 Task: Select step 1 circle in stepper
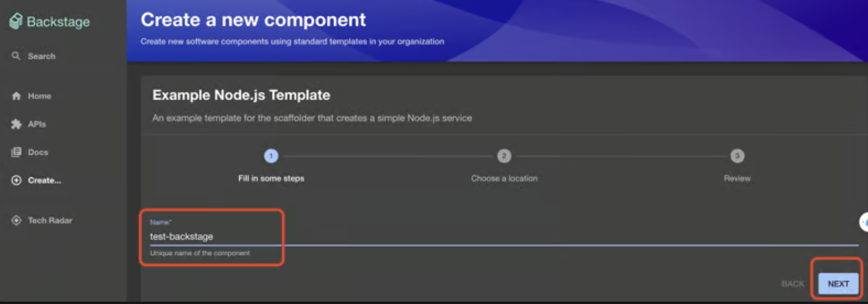click(271, 156)
